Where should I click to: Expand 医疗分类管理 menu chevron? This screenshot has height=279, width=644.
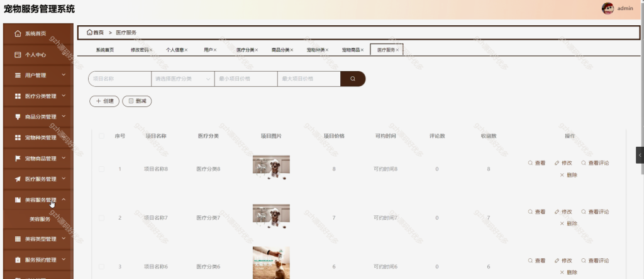(64, 96)
